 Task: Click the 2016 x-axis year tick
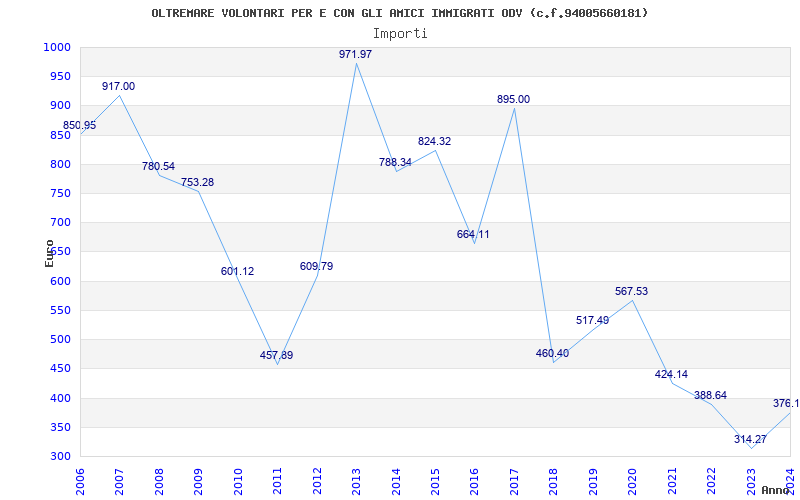[474, 481]
